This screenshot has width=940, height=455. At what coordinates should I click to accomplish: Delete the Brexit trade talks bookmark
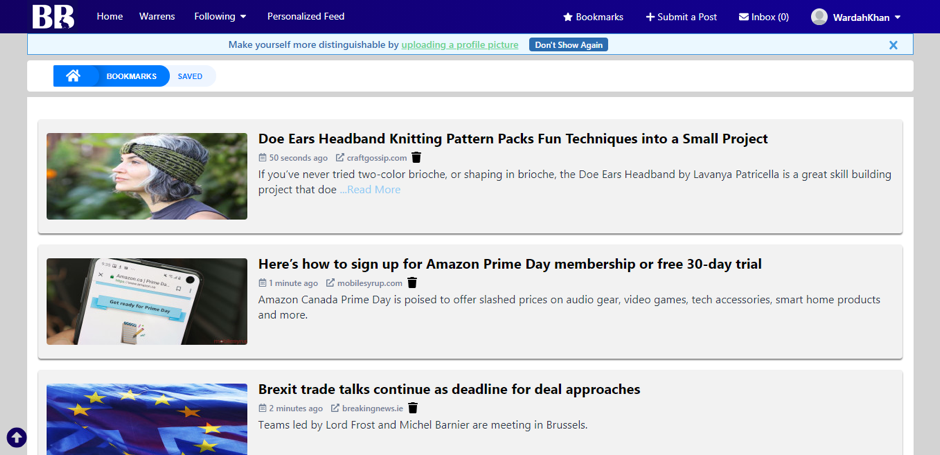click(413, 408)
